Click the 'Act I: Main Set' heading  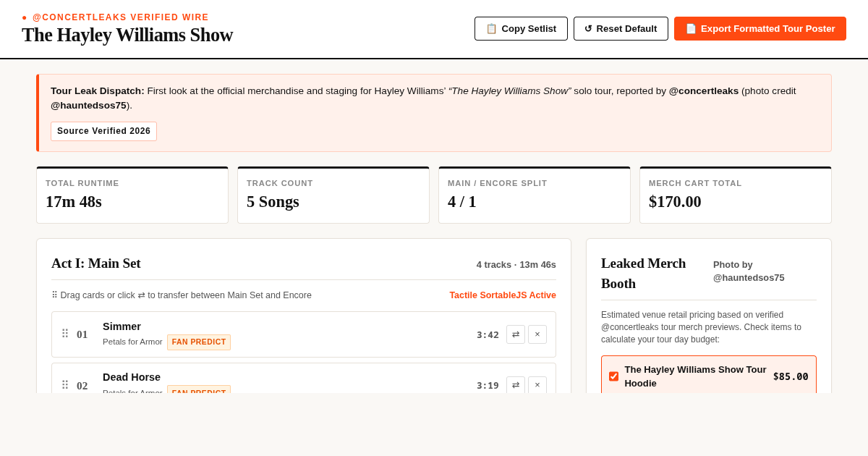click(96, 263)
